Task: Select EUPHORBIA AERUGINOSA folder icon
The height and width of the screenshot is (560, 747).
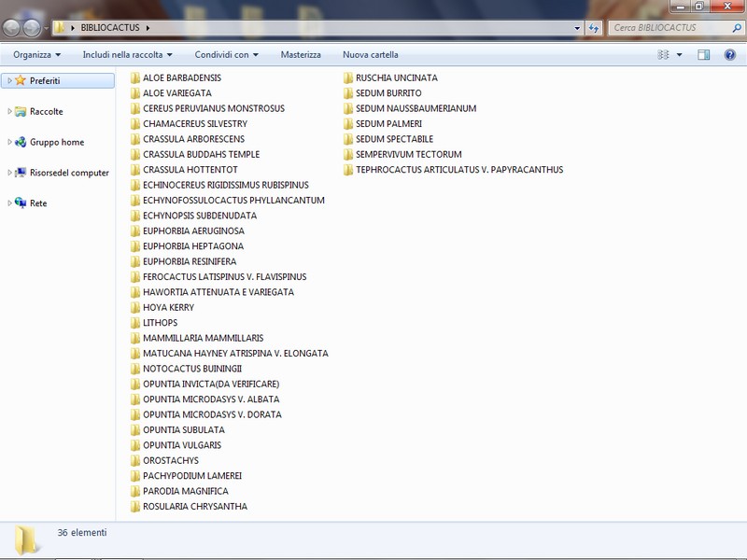Action: point(135,231)
